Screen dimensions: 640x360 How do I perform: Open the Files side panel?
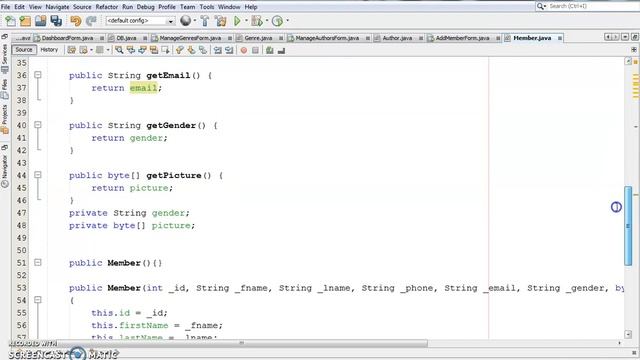4,89
